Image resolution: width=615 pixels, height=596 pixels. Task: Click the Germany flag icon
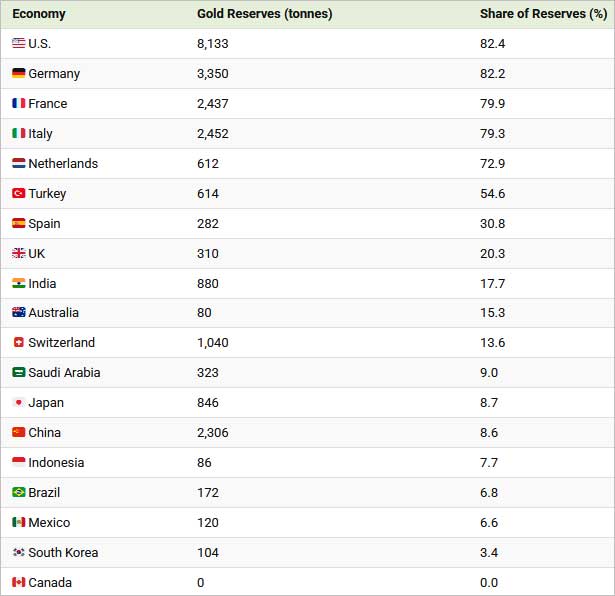pyautogui.click(x=18, y=73)
